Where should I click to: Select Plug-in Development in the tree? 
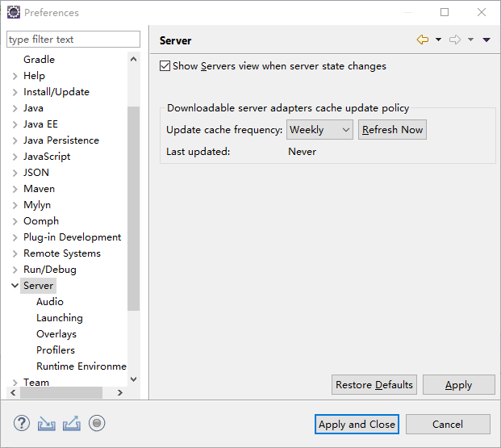point(73,237)
